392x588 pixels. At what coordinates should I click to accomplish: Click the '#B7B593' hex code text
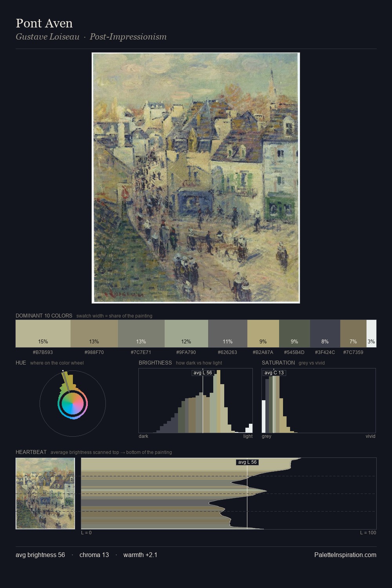(x=43, y=352)
